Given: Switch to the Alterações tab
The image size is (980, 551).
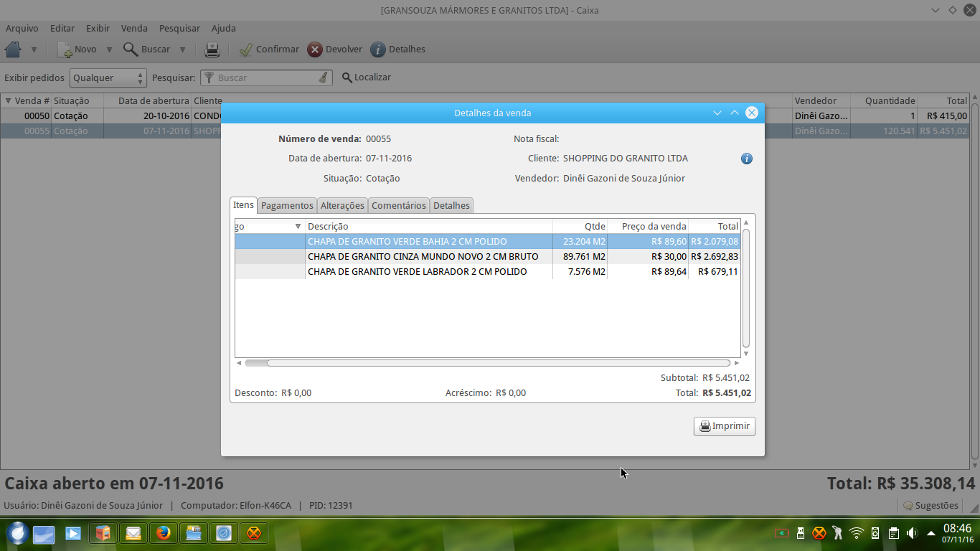Looking at the screenshot, I should (342, 205).
